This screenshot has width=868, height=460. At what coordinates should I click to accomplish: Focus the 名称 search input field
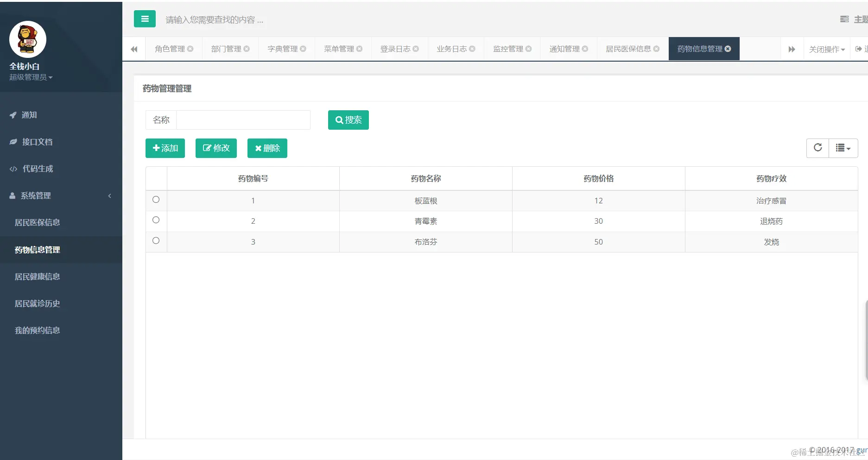(243, 120)
